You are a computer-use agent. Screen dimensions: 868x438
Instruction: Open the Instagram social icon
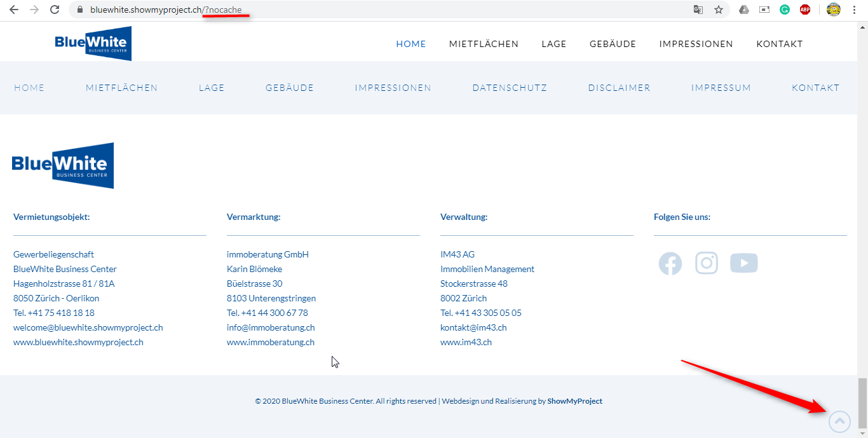tap(707, 263)
